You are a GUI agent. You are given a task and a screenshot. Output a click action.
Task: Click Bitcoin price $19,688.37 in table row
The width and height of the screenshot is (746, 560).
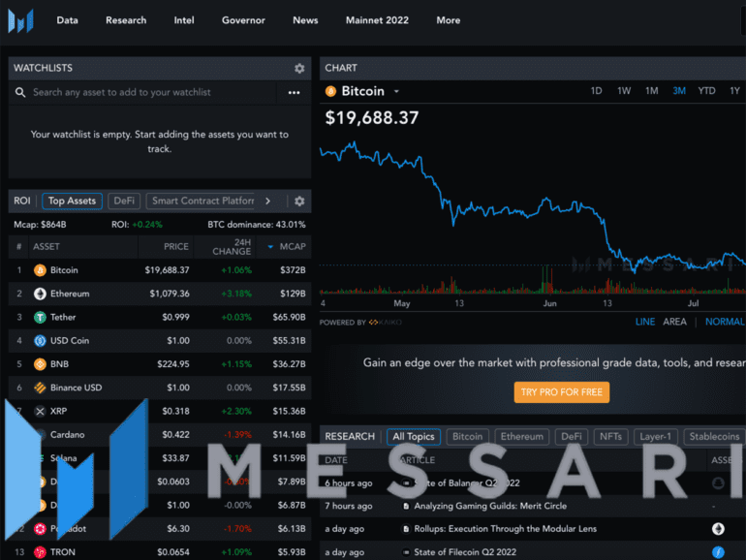coord(167,270)
